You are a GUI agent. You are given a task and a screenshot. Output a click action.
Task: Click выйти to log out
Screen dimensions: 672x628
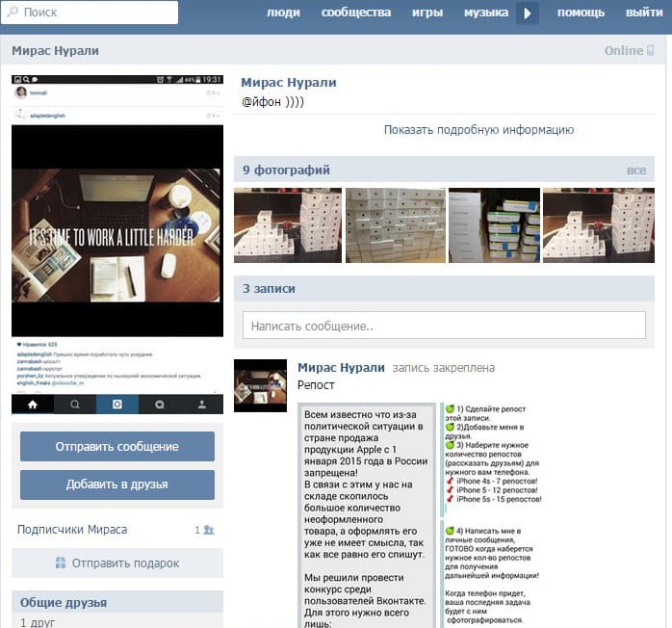pyautogui.click(x=644, y=13)
